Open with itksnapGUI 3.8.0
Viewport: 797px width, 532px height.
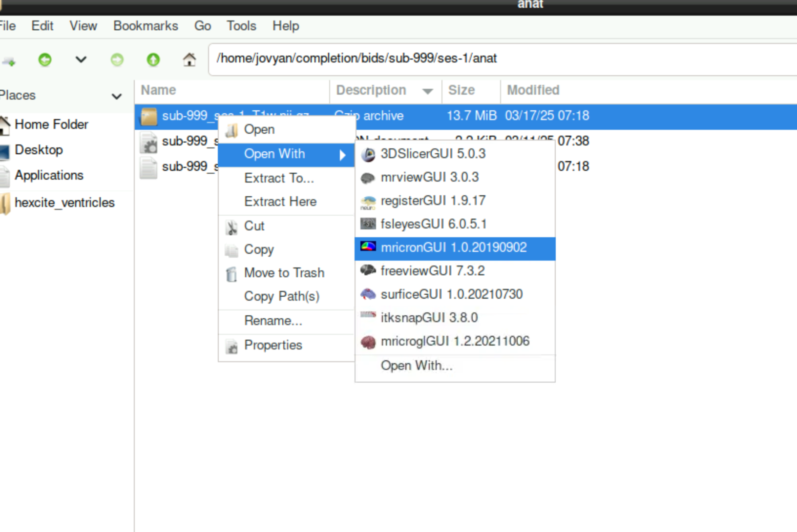pos(455,318)
